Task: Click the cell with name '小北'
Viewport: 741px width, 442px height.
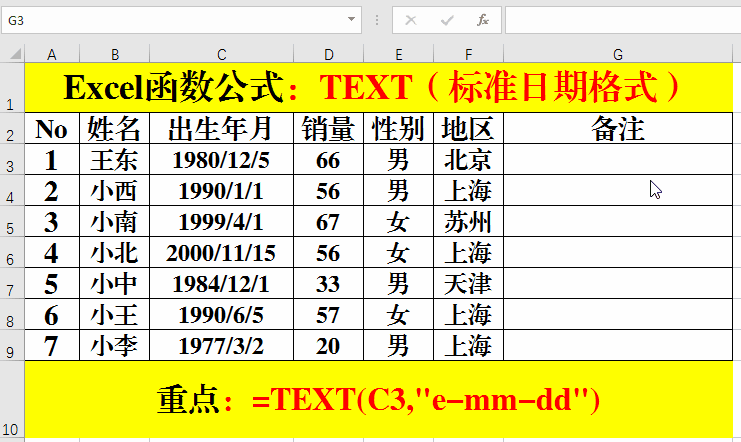Action: [x=114, y=252]
